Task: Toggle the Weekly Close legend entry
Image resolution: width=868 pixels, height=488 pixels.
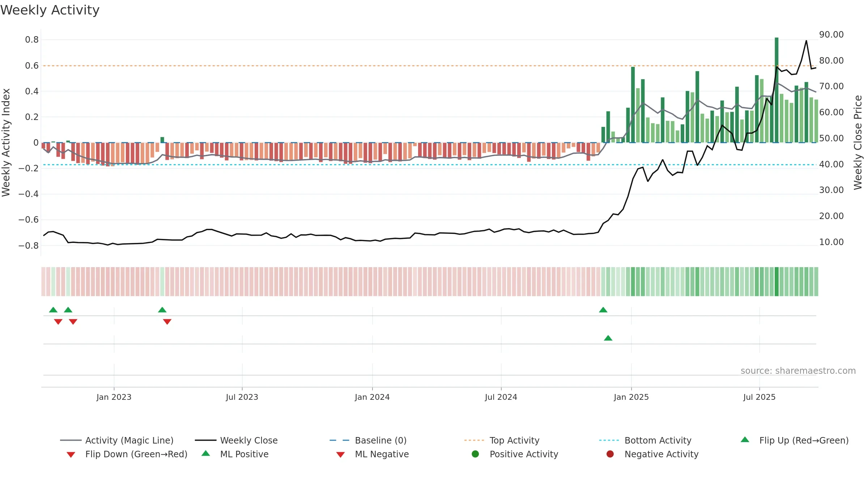Action: click(236, 440)
